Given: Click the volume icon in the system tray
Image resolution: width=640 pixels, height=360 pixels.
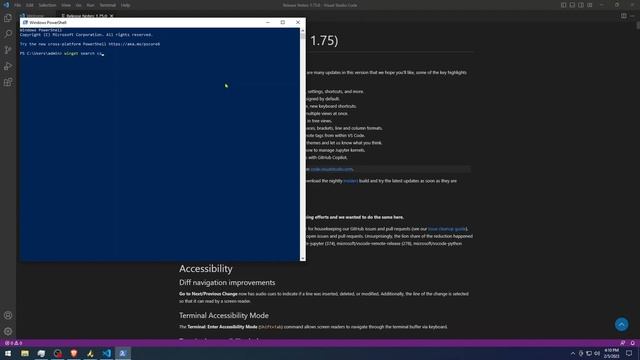Looking at the screenshot, I should point(597,353).
